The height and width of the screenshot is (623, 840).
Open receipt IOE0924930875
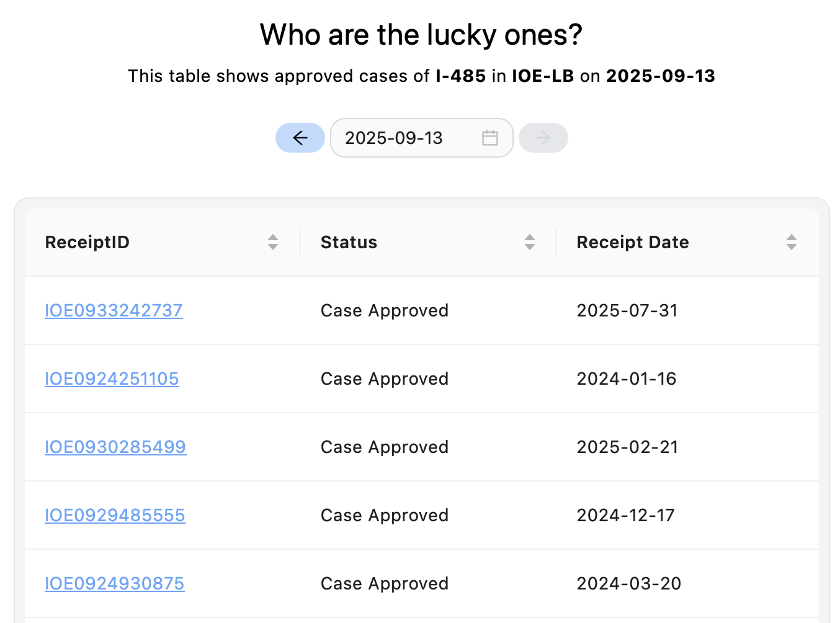114,583
